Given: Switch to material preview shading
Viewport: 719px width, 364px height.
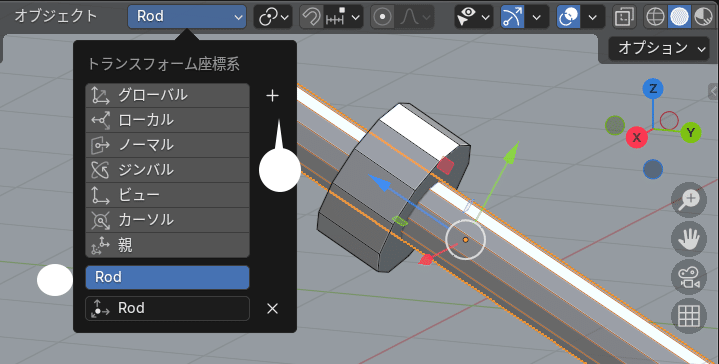Looking at the screenshot, I should [x=703, y=17].
